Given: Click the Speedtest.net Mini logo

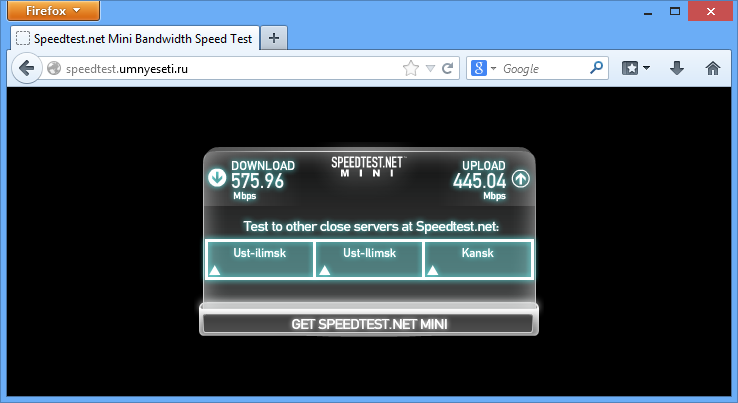Looking at the screenshot, I should coord(367,166).
